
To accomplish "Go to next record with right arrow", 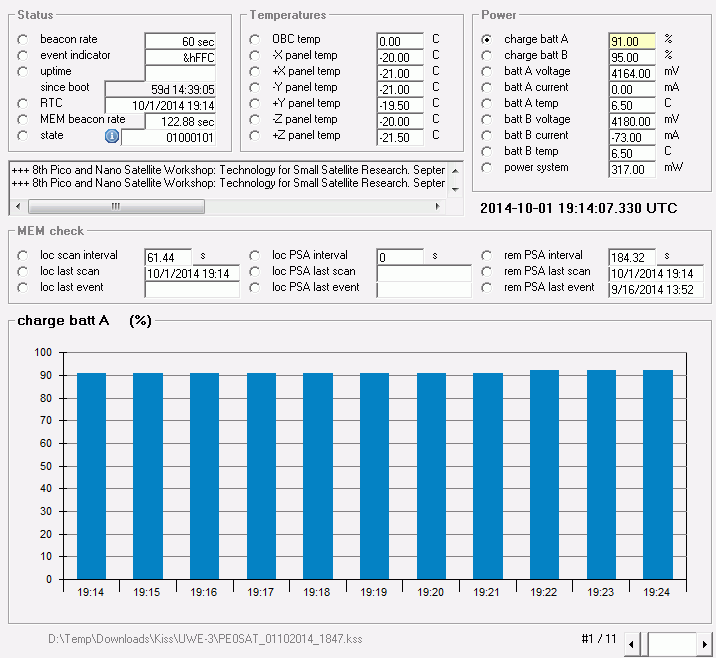I will [705, 644].
